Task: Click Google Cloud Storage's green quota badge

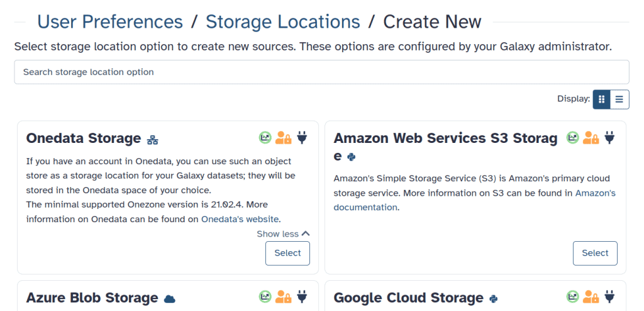Action: click(573, 296)
